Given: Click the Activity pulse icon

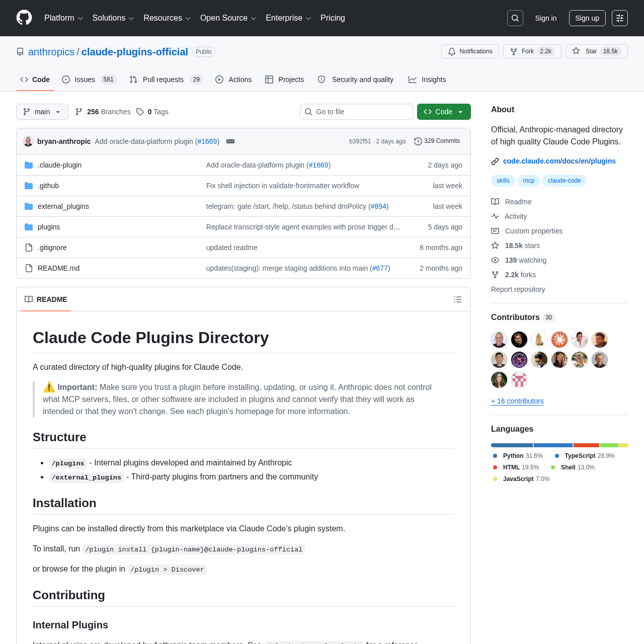Looking at the screenshot, I should (495, 216).
